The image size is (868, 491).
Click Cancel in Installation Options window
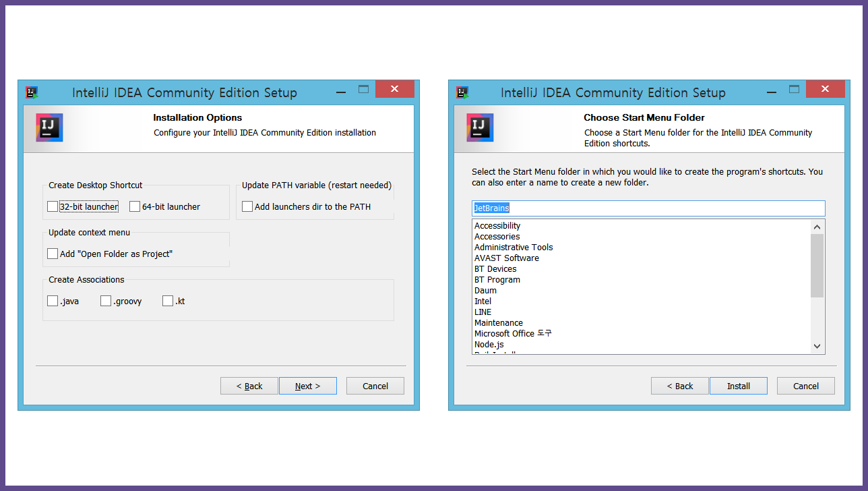pos(375,386)
